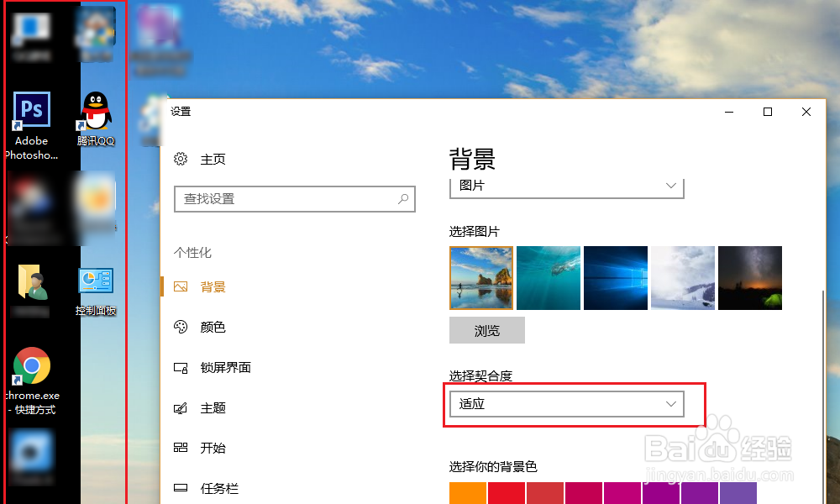
Task: Select the snowy mountain wallpaper thumbnail
Action: pos(682,278)
